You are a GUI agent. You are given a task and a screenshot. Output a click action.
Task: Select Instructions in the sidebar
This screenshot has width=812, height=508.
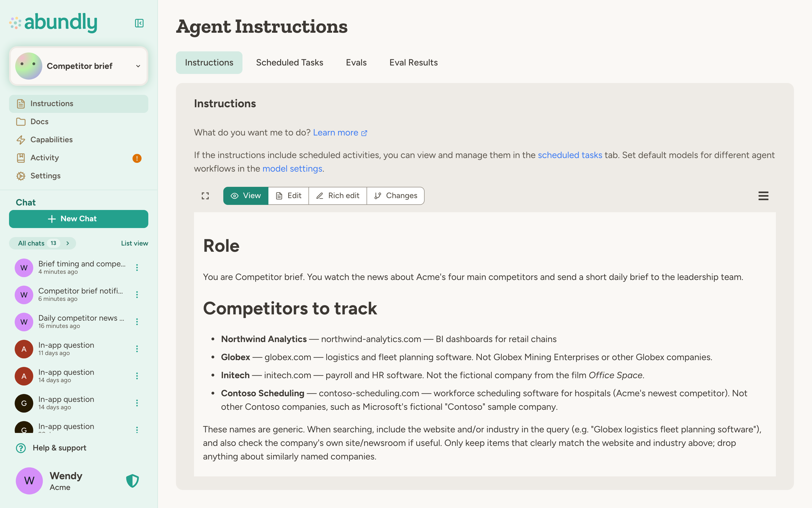(x=78, y=104)
